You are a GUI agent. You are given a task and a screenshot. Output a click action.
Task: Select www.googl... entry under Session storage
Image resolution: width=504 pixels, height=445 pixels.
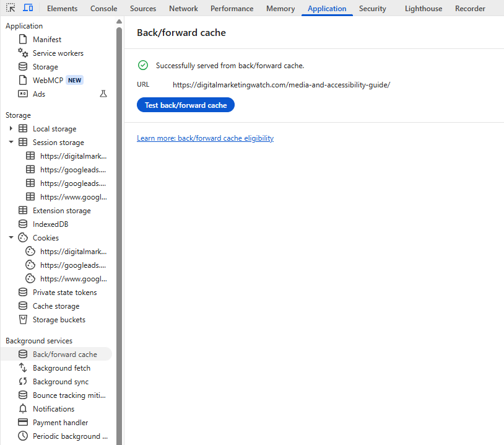74,197
